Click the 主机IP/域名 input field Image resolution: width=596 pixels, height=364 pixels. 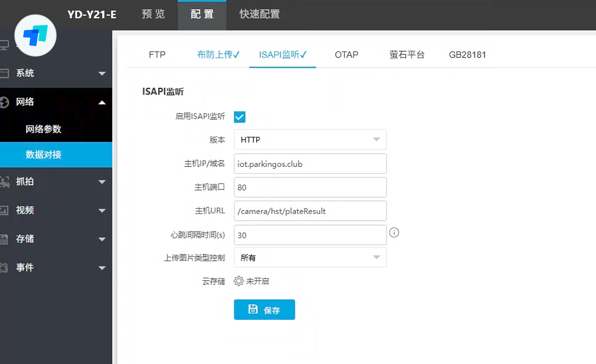[x=310, y=164]
